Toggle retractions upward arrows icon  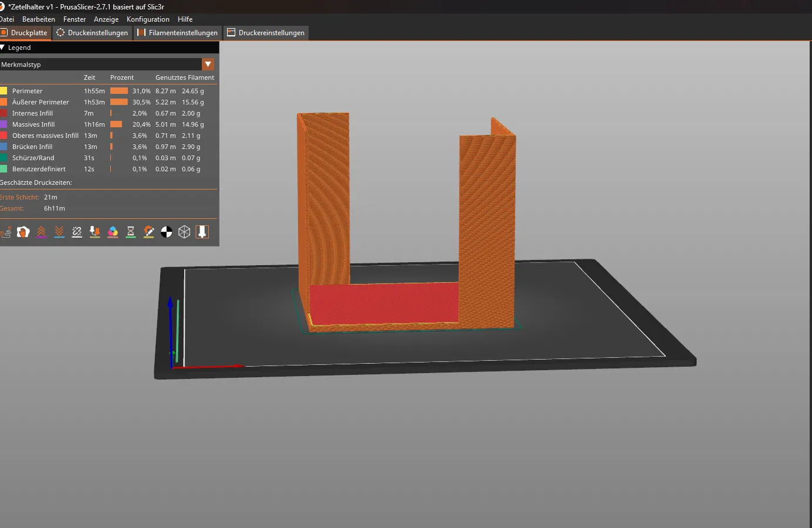tap(41, 232)
